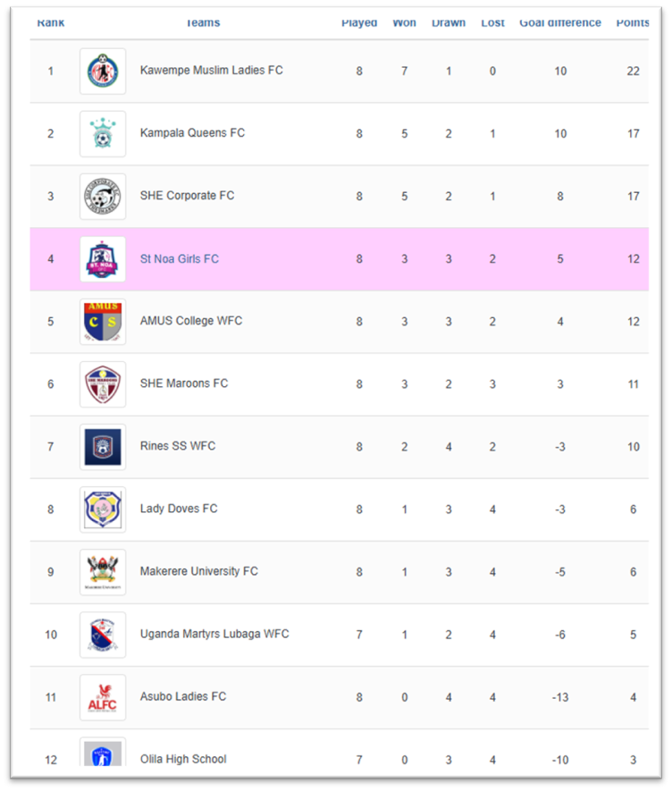Open the Kawempe Muslim Ladies FC team name
The image size is (672, 791).
pos(212,70)
